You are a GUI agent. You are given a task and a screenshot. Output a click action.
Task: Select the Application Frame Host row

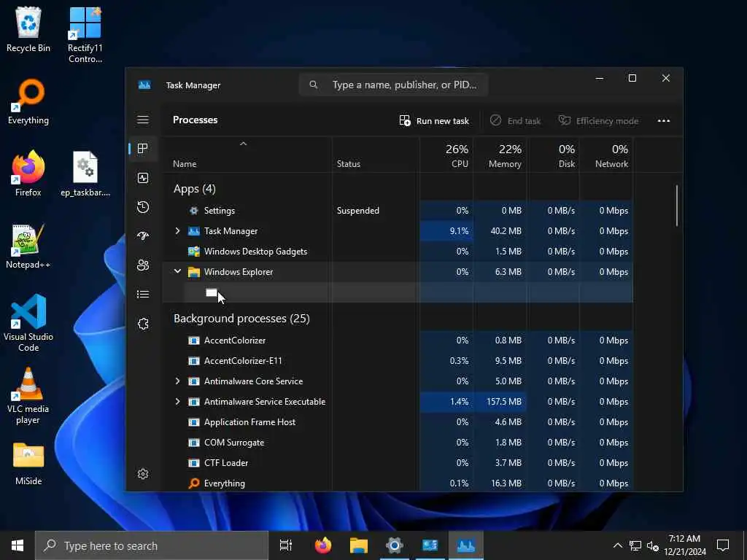click(x=398, y=422)
